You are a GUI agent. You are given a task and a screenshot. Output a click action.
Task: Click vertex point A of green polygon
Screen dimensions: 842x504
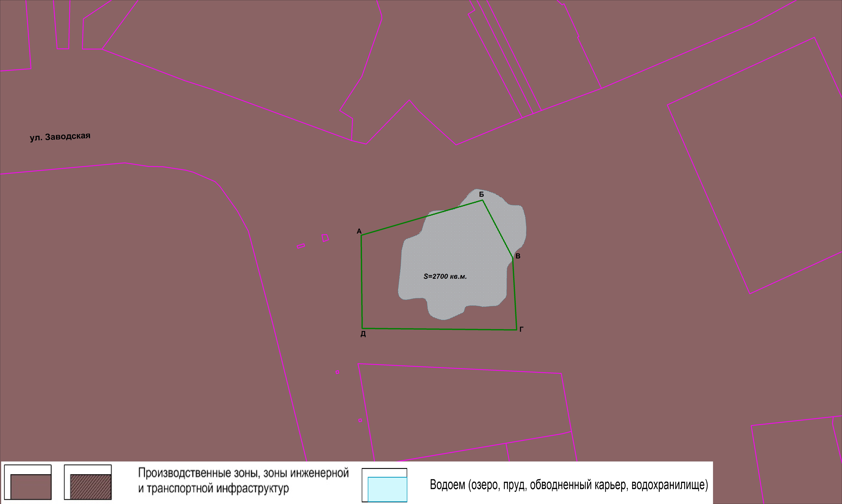point(361,235)
